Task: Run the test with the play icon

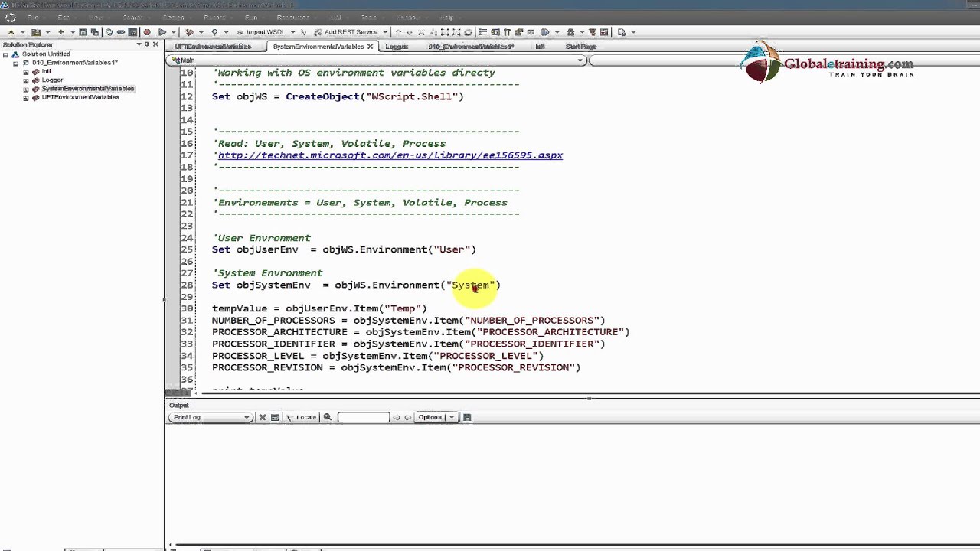Action: (x=162, y=32)
